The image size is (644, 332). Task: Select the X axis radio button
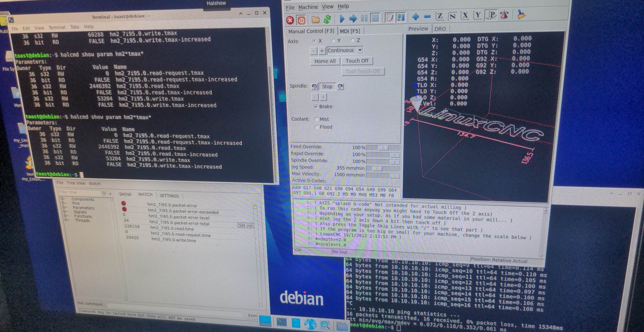(314, 41)
